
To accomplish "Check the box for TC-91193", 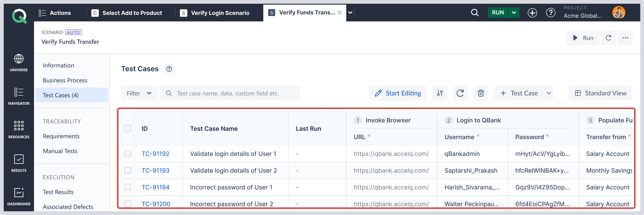I will [128, 170].
